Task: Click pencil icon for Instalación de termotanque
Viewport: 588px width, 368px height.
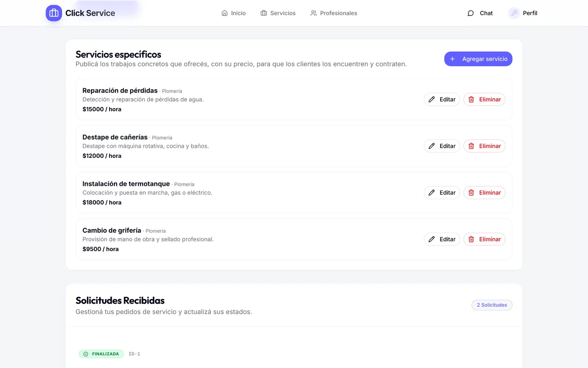Action: coord(432,193)
